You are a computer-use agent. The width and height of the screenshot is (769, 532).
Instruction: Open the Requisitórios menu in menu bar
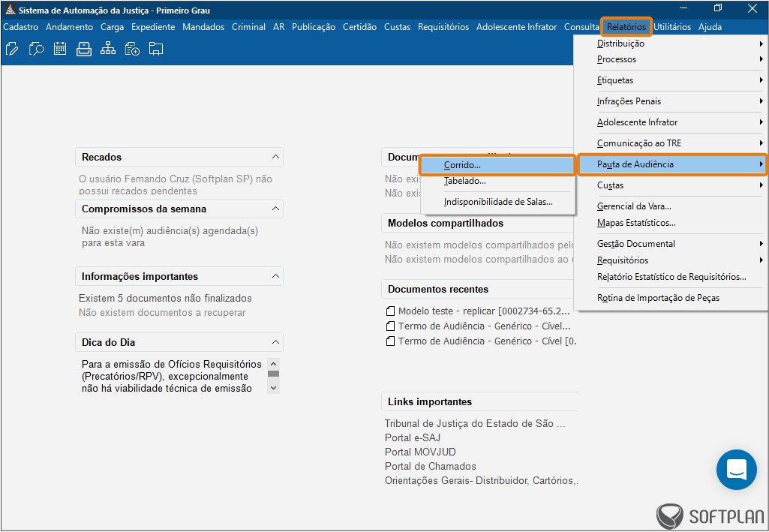(x=443, y=27)
